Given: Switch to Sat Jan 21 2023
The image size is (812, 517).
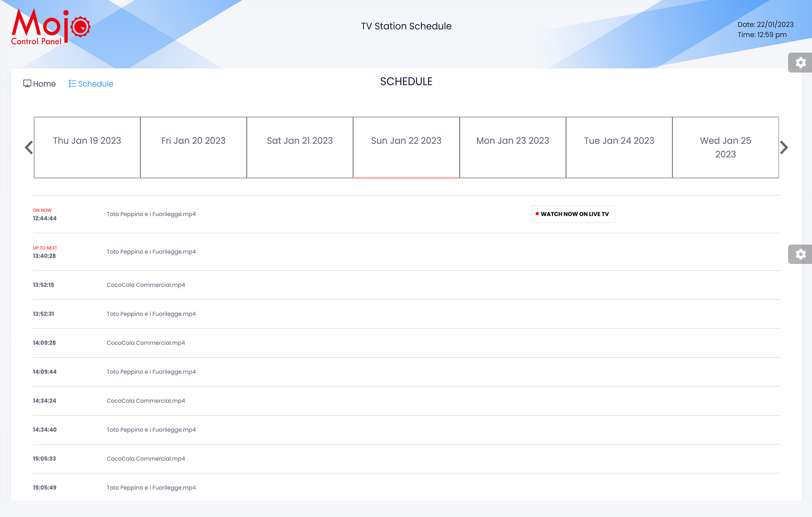Looking at the screenshot, I should click(300, 147).
